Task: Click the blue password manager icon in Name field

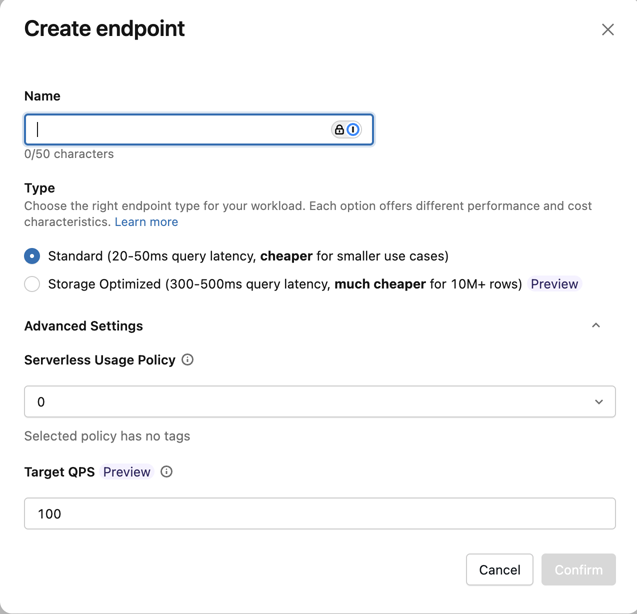Action: [x=353, y=130]
